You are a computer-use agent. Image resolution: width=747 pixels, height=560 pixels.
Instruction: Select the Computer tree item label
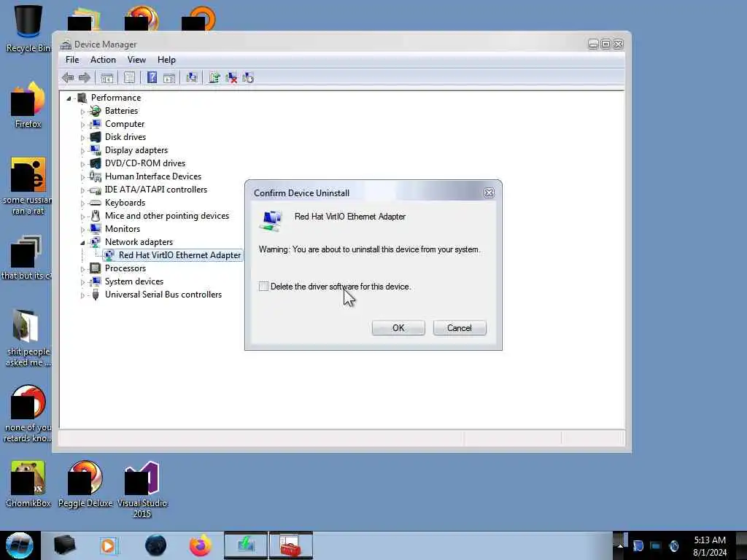pos(125,124)
